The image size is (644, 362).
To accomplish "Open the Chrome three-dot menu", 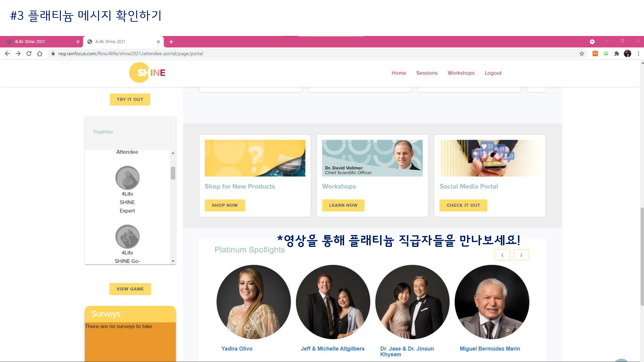I will tap(638, 54).
